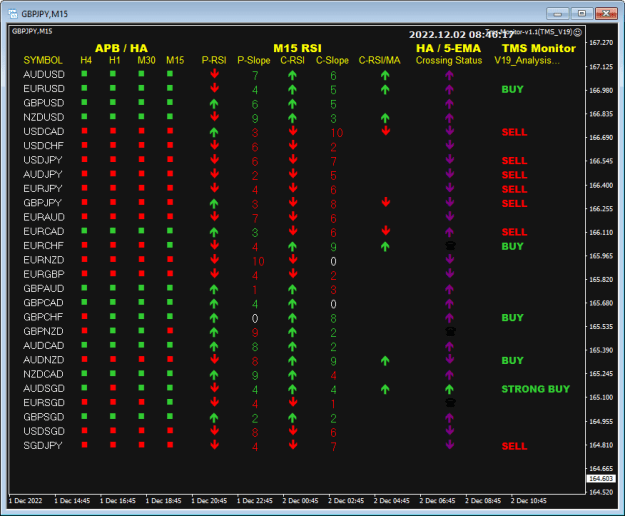Click the EURNZD symbol row label
The width and height of the screenshot is (625, 516).
(x=43, y=260)
